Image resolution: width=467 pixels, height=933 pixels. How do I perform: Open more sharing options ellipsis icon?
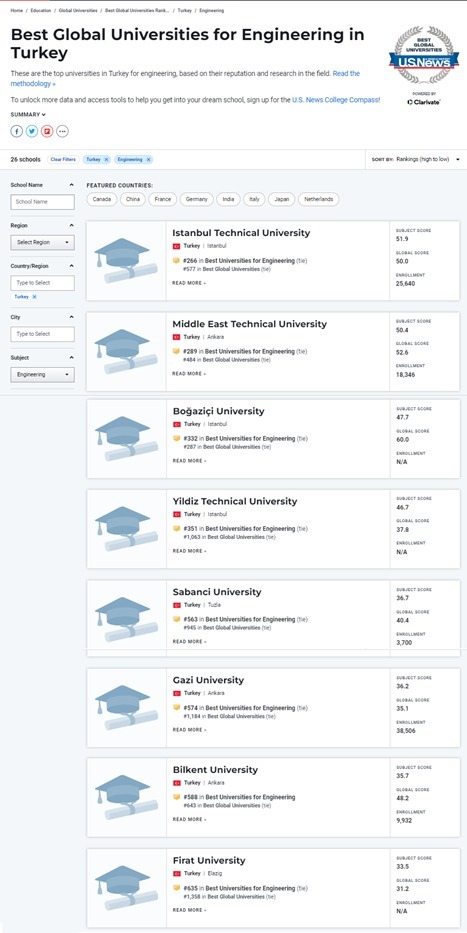pyautogui.click(x=62, y=132)
